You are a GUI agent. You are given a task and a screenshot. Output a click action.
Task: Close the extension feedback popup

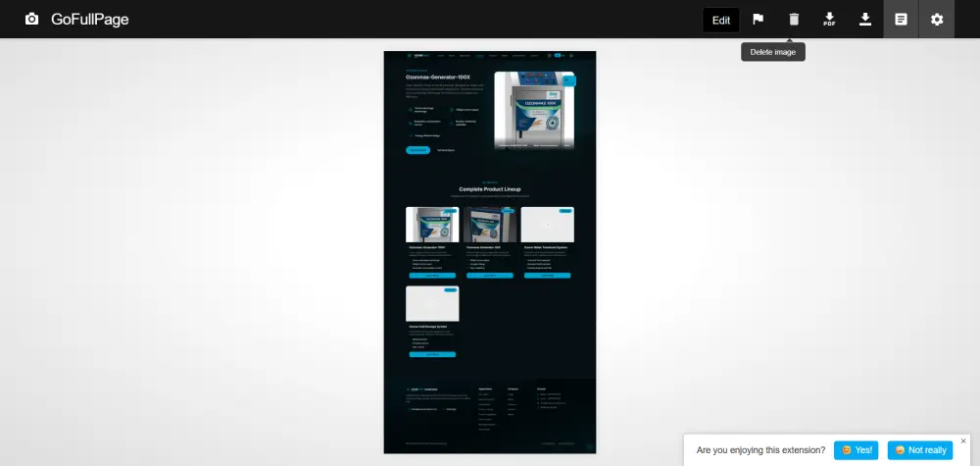pyautogui.click(x=963, y=440)
